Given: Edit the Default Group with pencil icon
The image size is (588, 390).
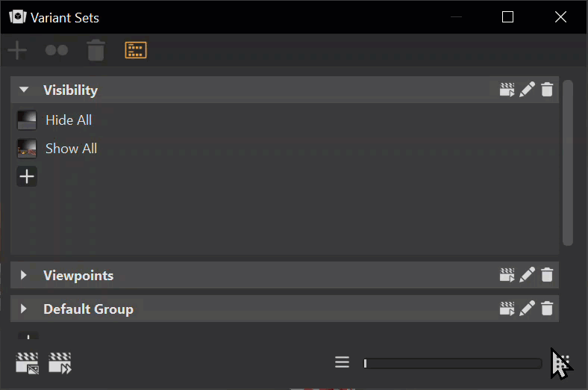Looking at the screenshot, I should tap(528, 309).
